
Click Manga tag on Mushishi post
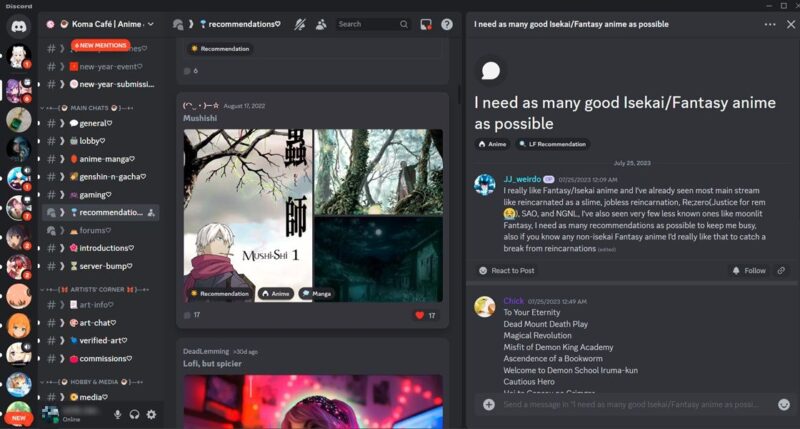pos(317,293)
